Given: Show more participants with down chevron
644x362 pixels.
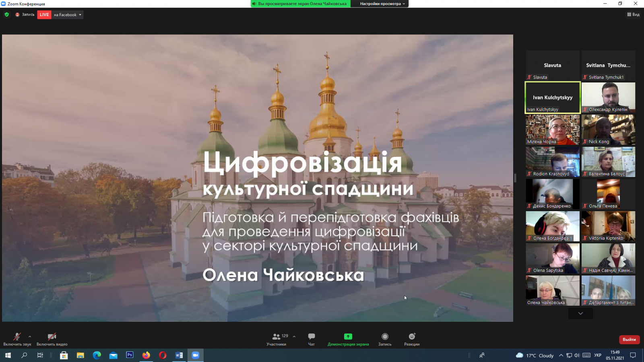Looking at the screenshot, I should coord(580,313).
